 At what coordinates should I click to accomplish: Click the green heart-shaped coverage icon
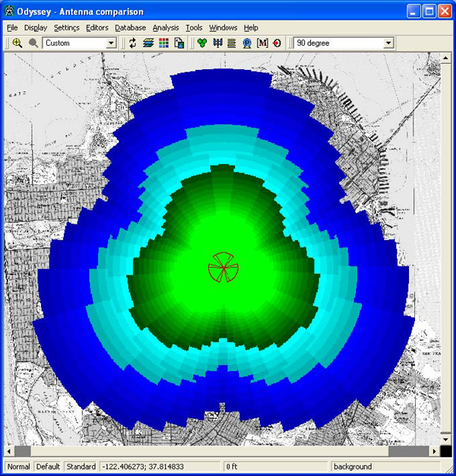point(201,43)
